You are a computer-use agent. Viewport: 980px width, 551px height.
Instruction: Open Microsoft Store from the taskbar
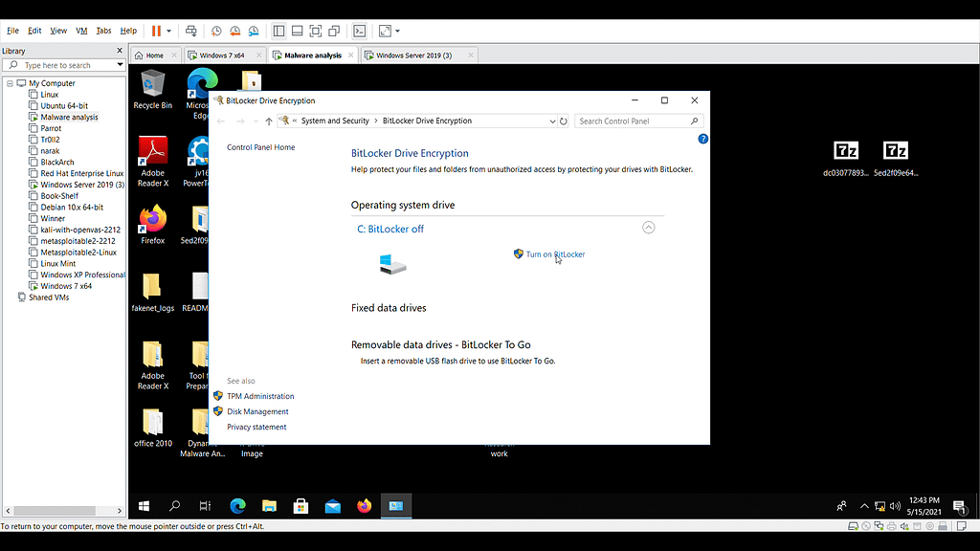click(x=301, y=506)
